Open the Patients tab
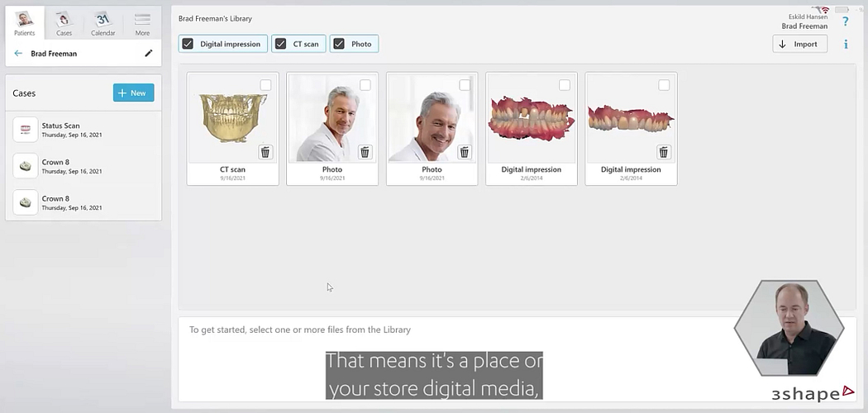Image resolution: width=868 pixels, height=413 pixels. tap(25, 23)
